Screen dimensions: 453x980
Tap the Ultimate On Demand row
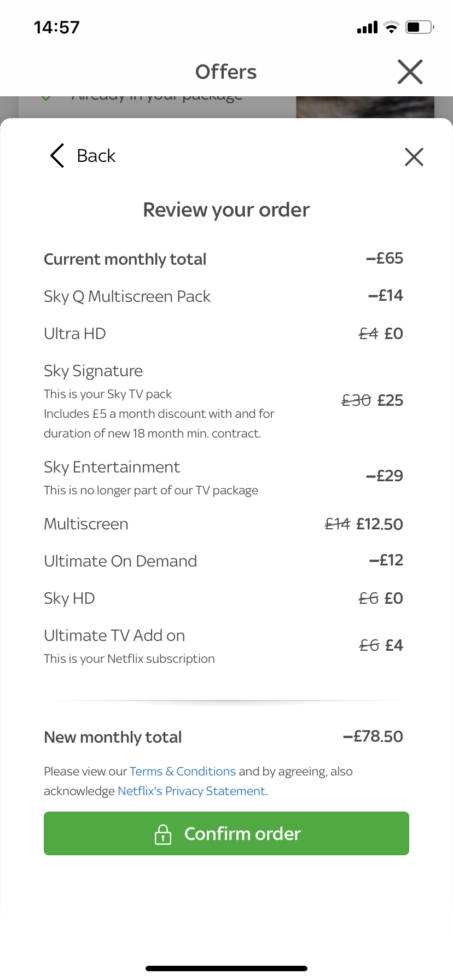(x=120, y=561)
